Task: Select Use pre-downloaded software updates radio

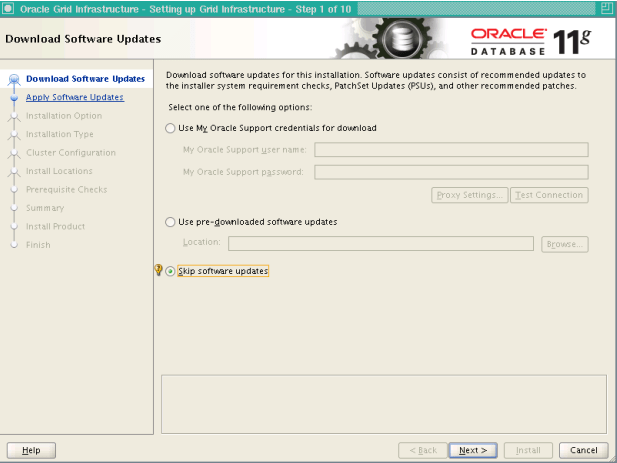Action: point(170,222)
